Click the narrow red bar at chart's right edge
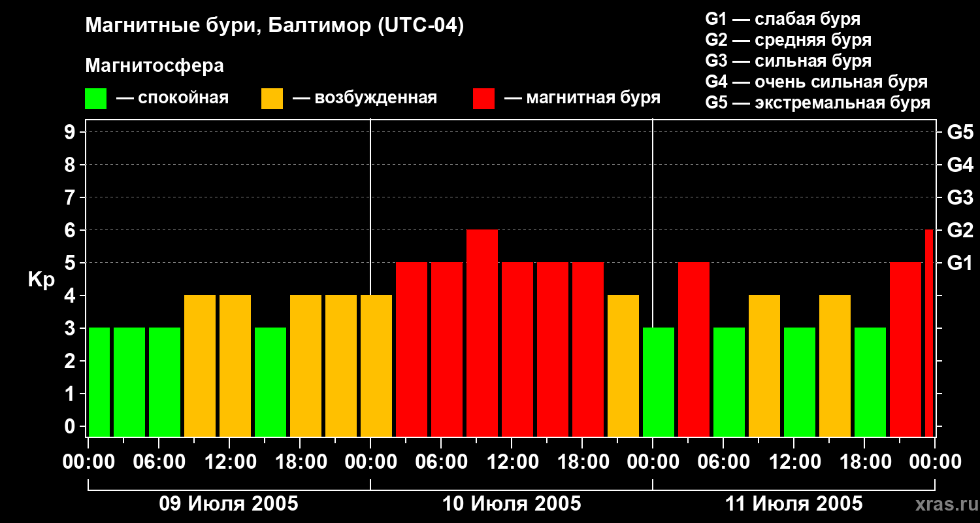This screenshot has width=980, height=523. pos(929,333)
